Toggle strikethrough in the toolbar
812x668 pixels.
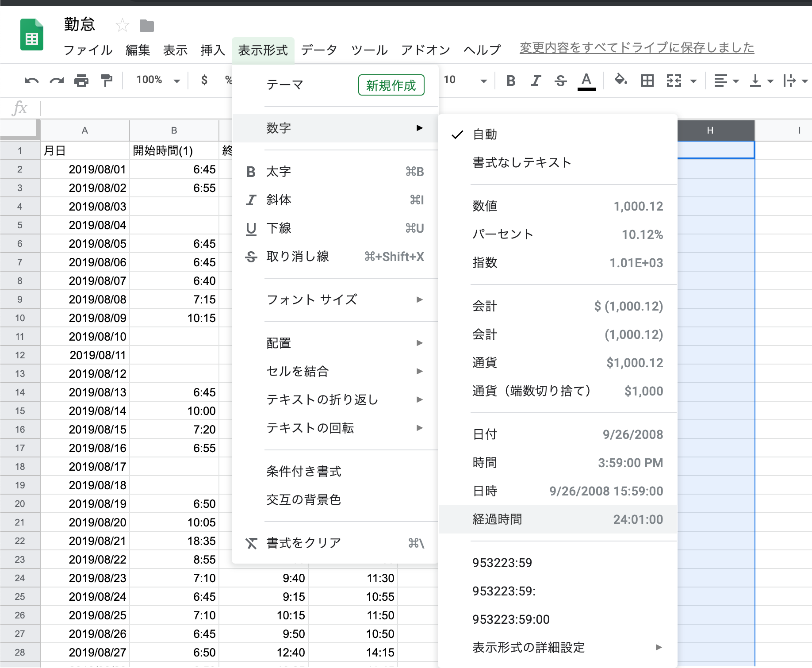[x=561, y=81]
